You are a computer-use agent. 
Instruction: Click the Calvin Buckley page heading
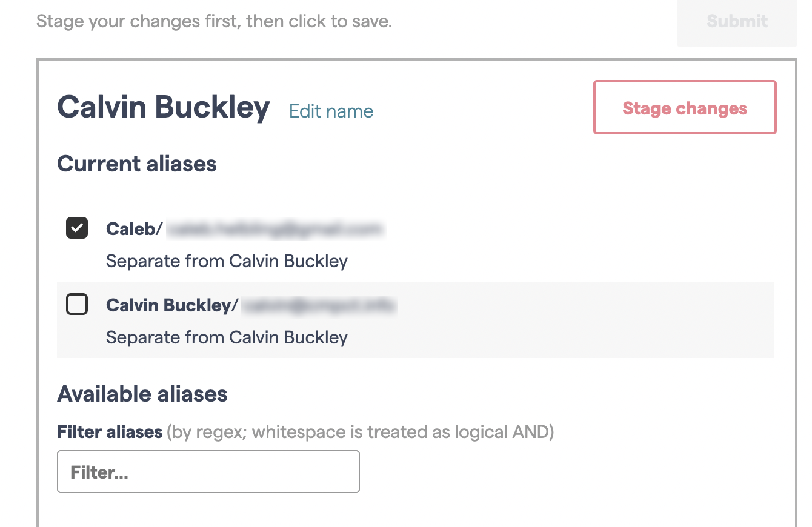(164, 107)
